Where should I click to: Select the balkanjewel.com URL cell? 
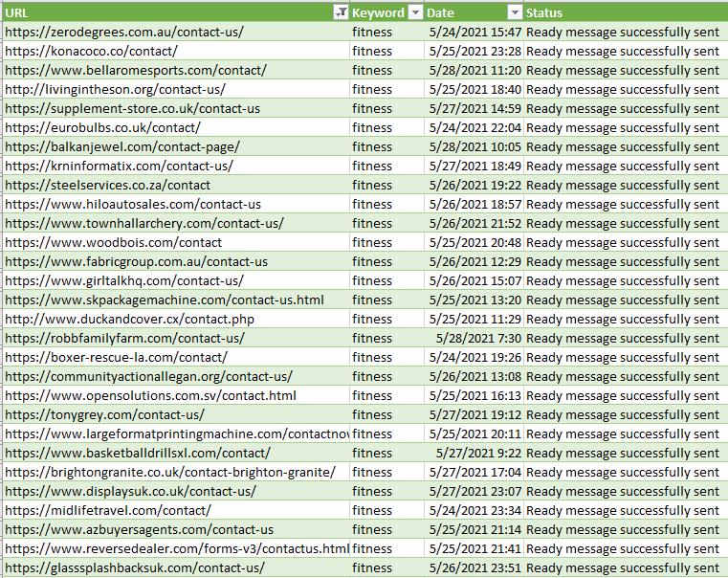(x=176, y=146)
